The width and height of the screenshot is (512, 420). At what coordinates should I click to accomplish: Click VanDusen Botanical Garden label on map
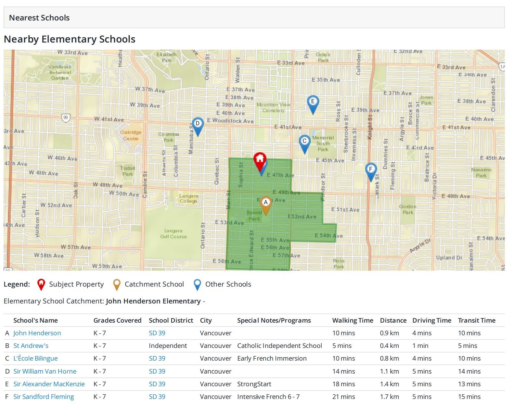click(60, 72)
